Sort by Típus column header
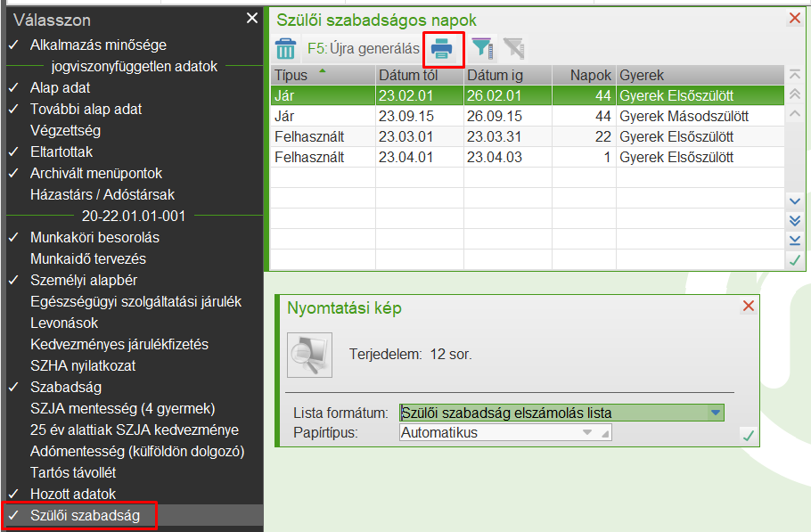 pyautogui.click(x=323, y=76)
